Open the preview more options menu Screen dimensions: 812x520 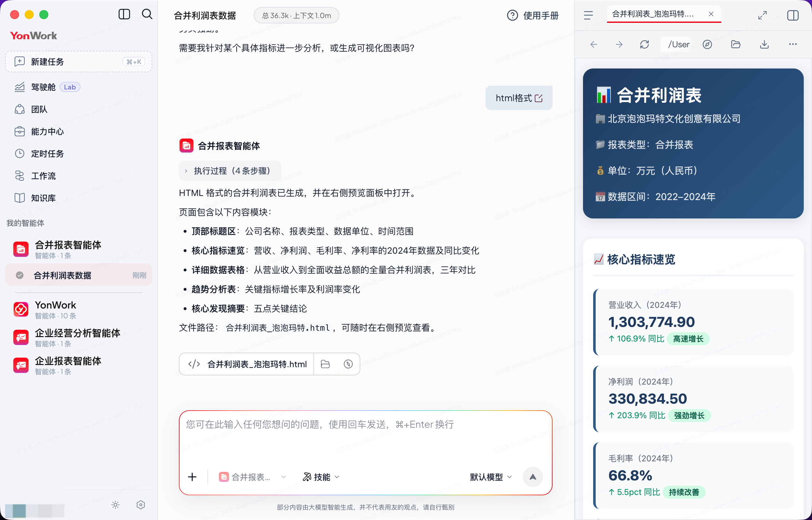(x=792, y=44)
